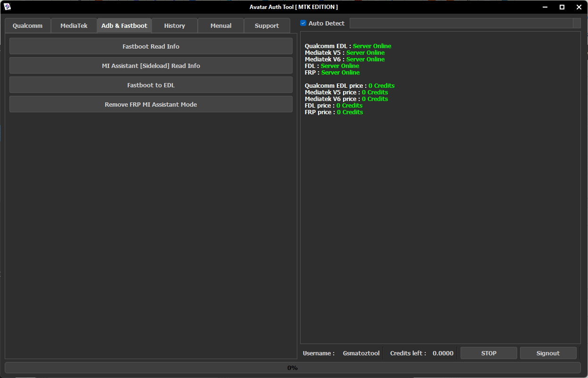Screen dimensions: 588x378
Task: Open the device port dropdown list
Action: tap(461, 23)
